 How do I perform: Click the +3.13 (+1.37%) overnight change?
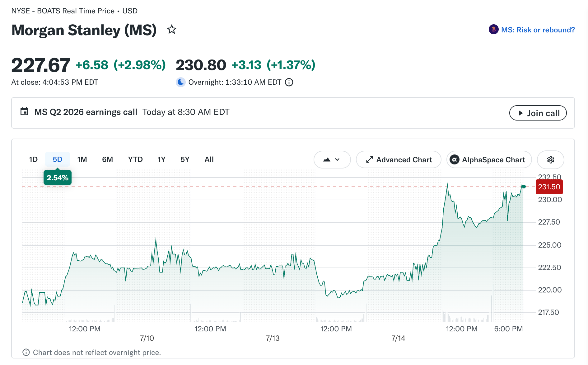click(x=274, y=65)
